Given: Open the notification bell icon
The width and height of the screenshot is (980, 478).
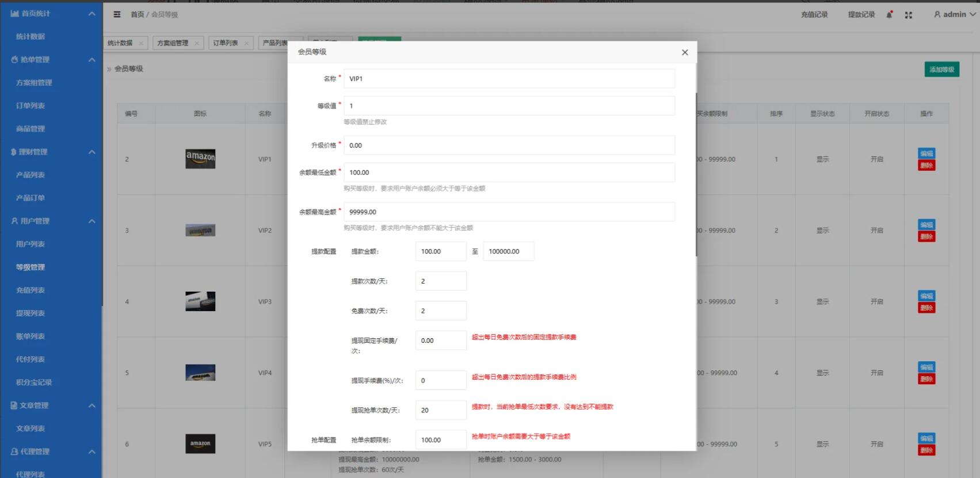Looking at the screenshot, I should pyautogui.click(x=889, y=15).
